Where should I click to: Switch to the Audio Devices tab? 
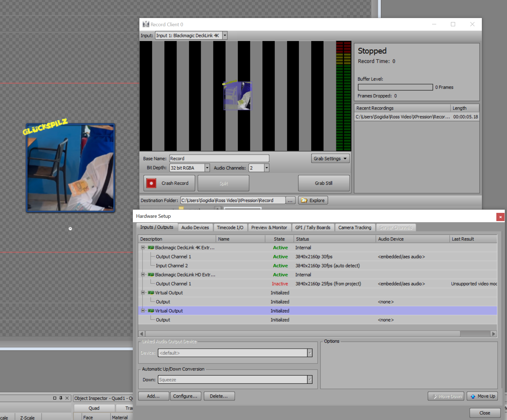195,227
